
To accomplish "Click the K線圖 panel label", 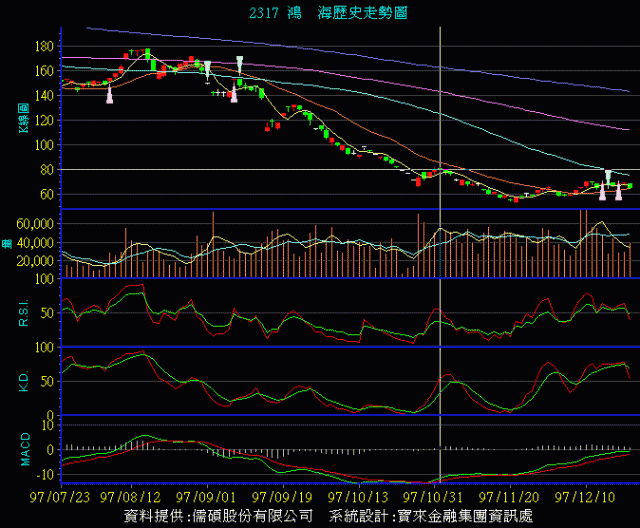I will 24,118.
